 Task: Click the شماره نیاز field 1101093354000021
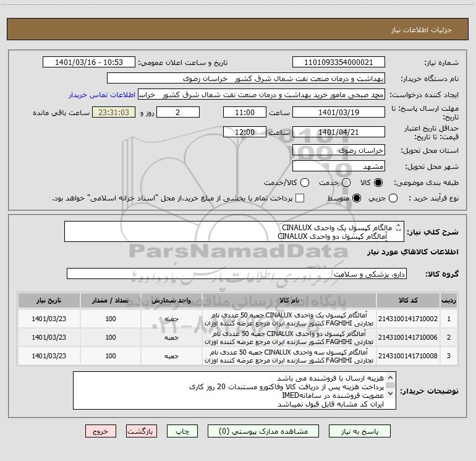[x=339, y=62]
